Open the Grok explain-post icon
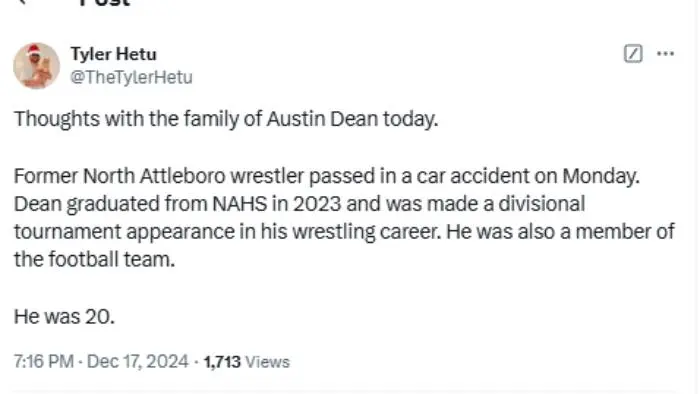The width and height of the screenshot is (700, 394). pos(633,54)
